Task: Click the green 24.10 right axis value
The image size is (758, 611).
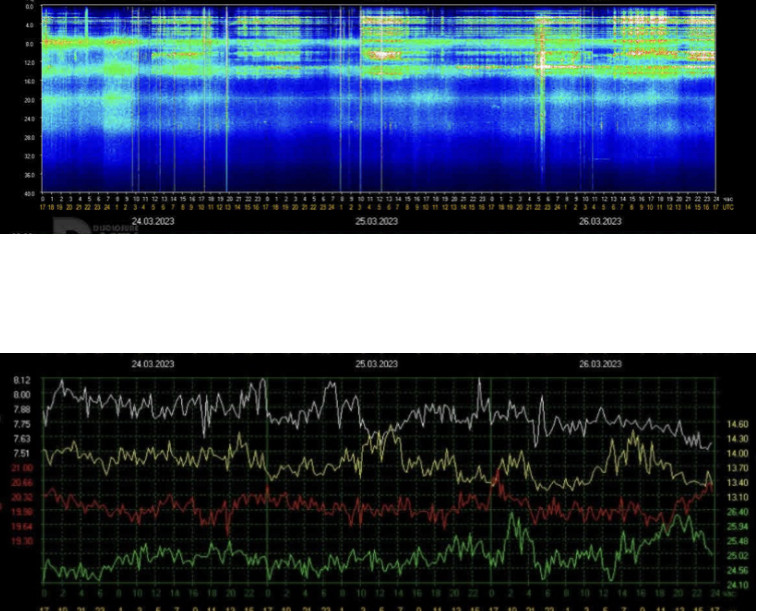Action: pos(738,584)
